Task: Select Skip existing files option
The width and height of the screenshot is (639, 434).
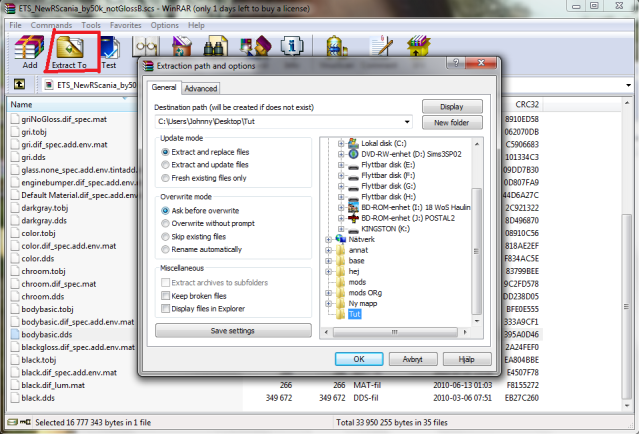Action: (194, 237)
